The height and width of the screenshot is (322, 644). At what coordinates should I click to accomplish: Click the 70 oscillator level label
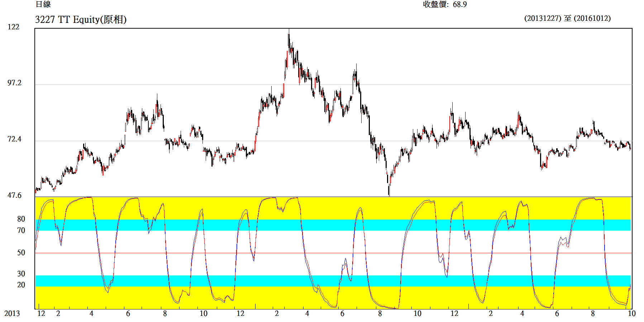21,230
